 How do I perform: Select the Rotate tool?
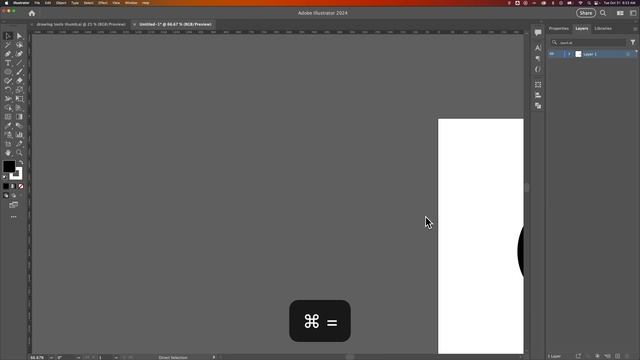(x=8, y=90)
